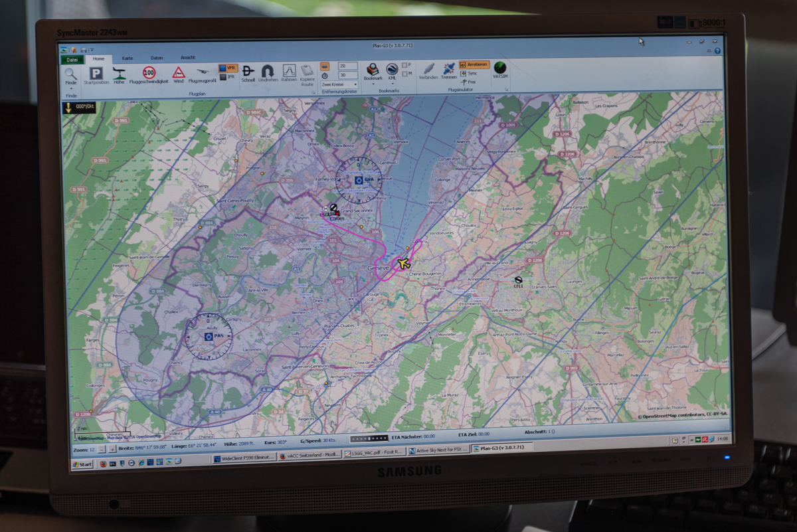Select IFR flight mode

pyautogui.click(x=227, y=77)
